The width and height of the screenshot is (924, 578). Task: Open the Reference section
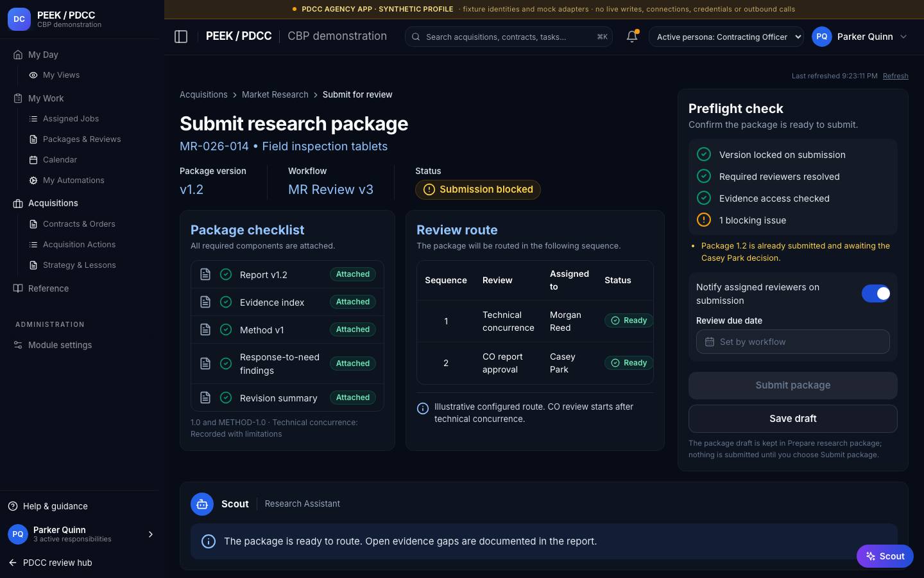(48, 288)
